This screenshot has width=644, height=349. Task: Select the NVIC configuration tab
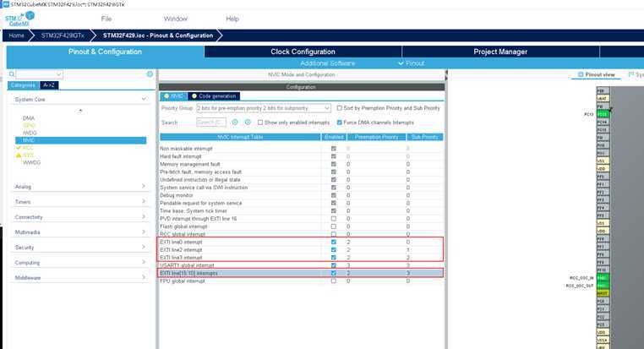[x=174, y=96]
